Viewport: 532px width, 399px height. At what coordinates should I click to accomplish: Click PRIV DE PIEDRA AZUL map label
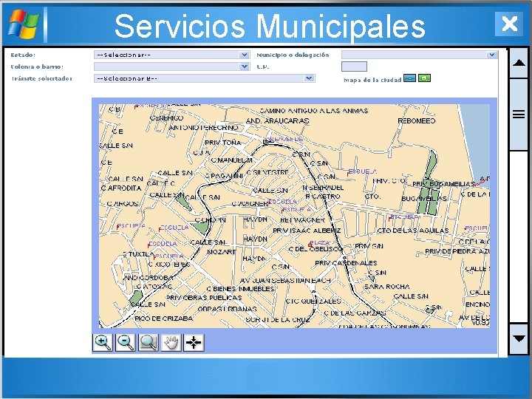457,251
